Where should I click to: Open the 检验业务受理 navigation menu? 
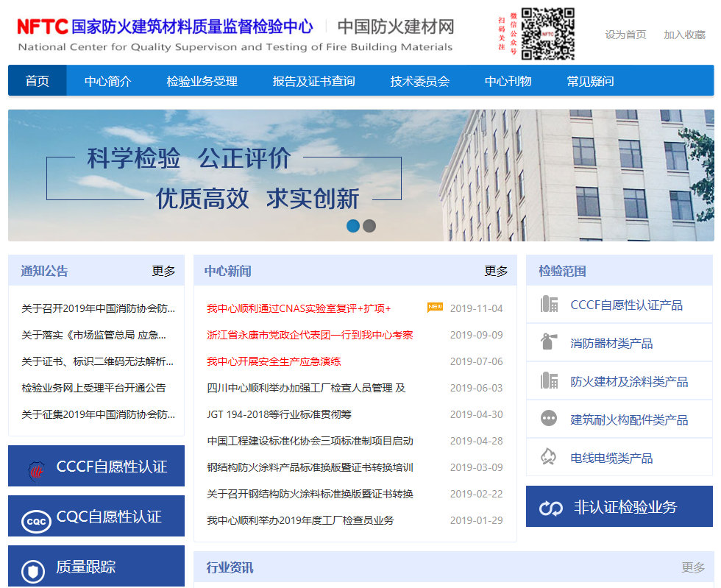tap(202, 81)
